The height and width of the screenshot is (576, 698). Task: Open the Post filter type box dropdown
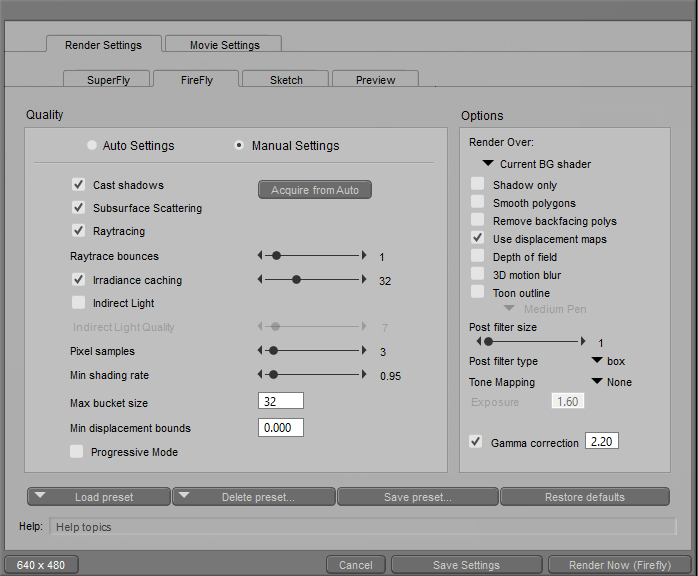[x=608, y=361]
